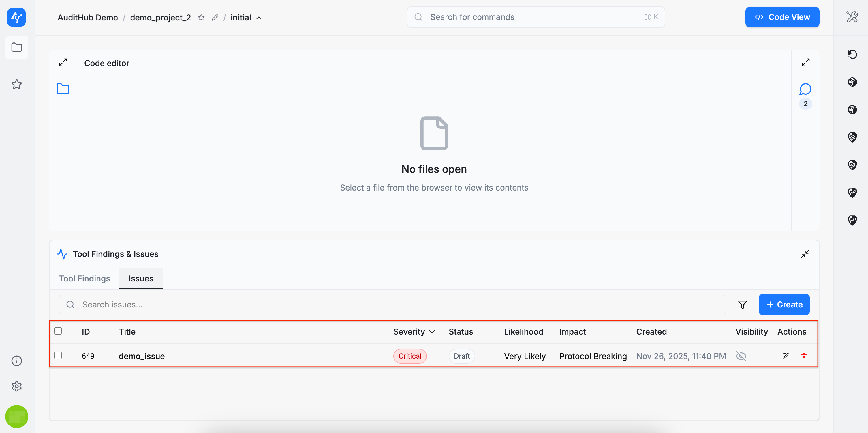This screenshot has width=868, height=433.
Task: Sort by the Severity column chevron
Action: (432, 332)
